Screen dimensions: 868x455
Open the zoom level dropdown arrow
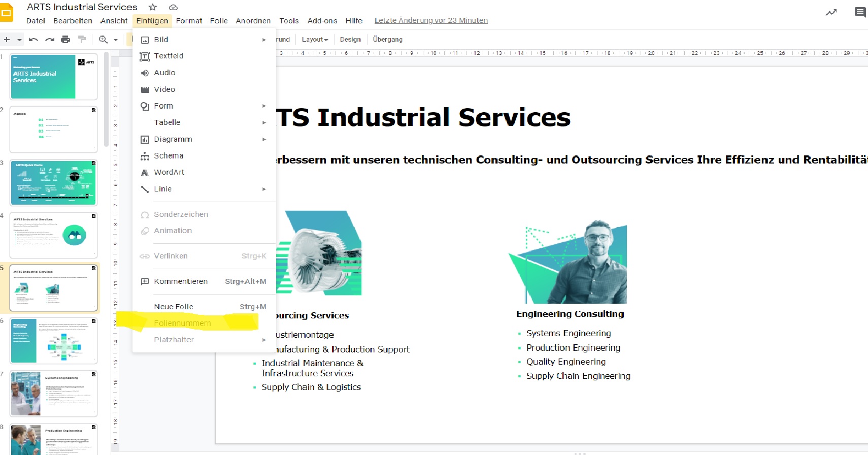click(x=116, y=40)
